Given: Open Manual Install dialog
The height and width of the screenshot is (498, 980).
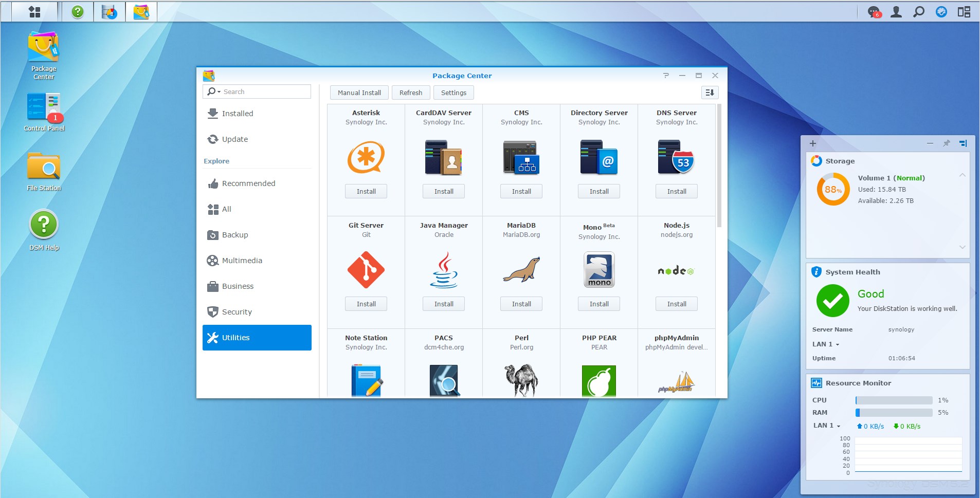Looking at the screenshot, I should (359, 93).
